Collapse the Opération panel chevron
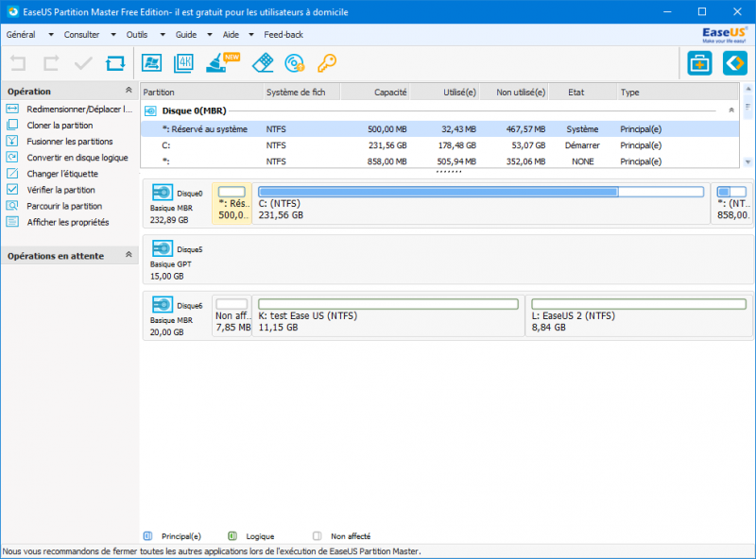756x559 pixels. pos(129,90)
